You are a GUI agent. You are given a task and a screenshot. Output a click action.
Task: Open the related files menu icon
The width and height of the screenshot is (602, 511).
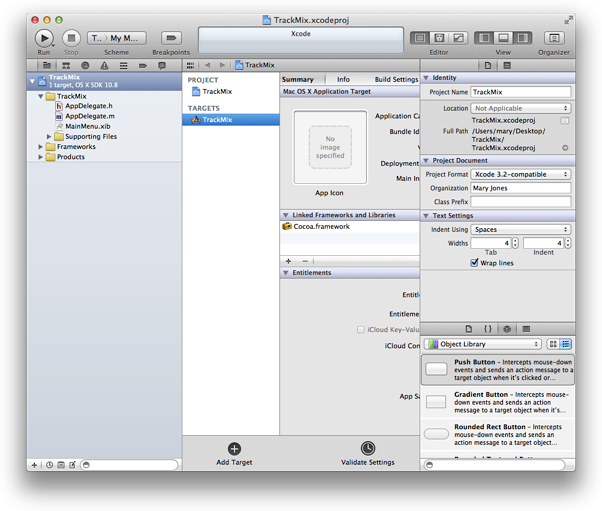190,65
